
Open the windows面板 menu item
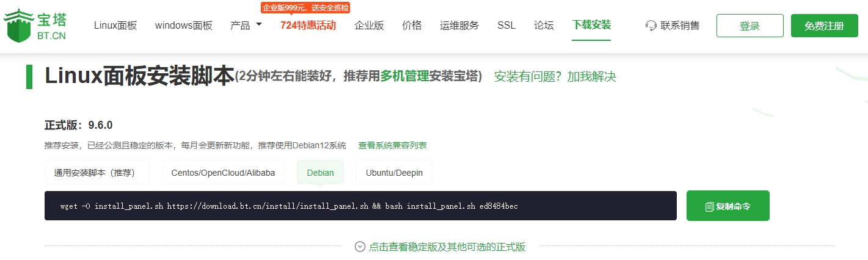tap(184, 26)
